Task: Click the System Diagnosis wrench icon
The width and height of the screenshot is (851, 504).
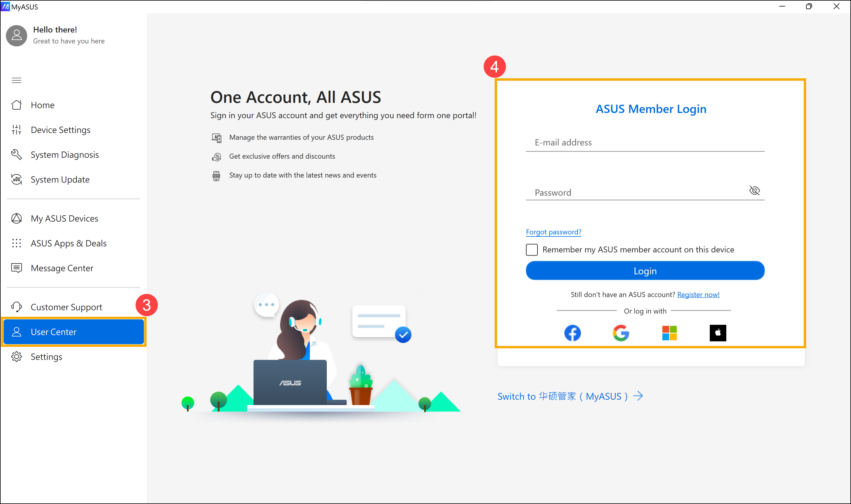Action: pos(16,155)
